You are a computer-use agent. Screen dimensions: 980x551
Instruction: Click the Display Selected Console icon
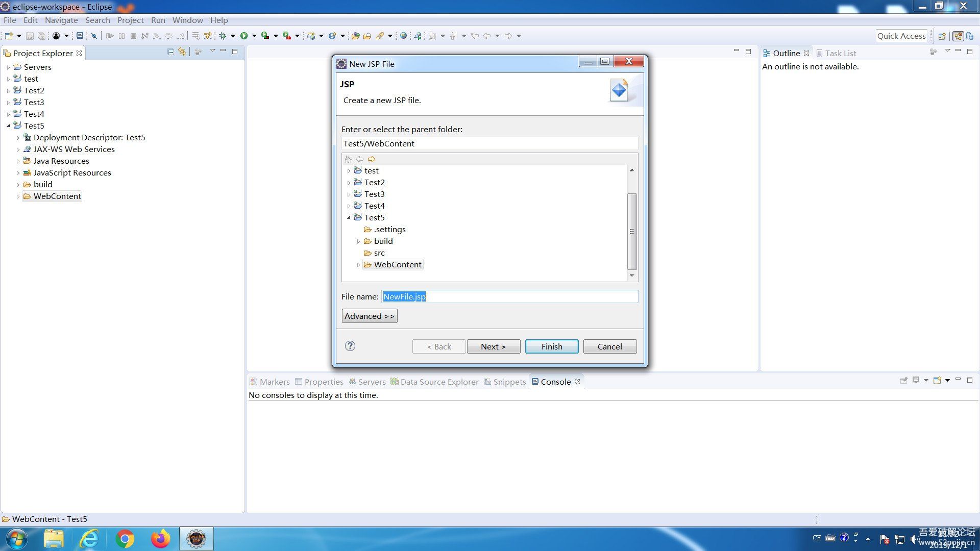(916, 381)
